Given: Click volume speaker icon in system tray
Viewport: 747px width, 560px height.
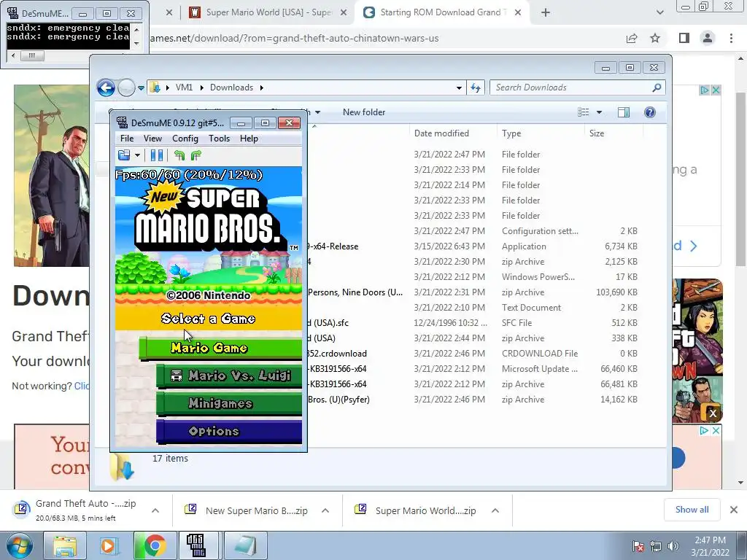Looking at the screenshot, I should 673,546.
